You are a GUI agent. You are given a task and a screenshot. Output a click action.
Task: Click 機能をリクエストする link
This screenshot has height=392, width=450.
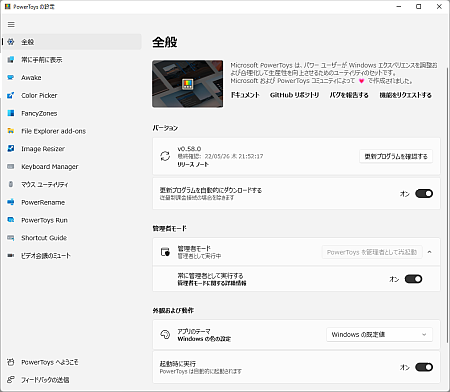click(405, 95)
